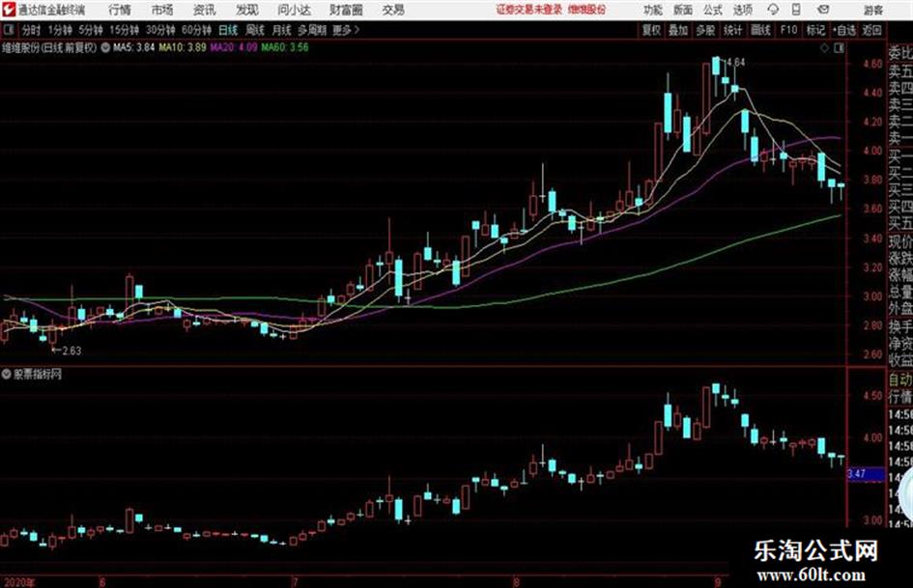
Task: Click month 9 on the date axis
Action: (x=718, y=581)
